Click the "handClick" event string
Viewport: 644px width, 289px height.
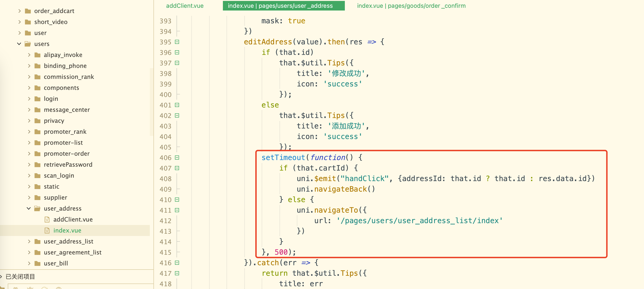point(364,178)
